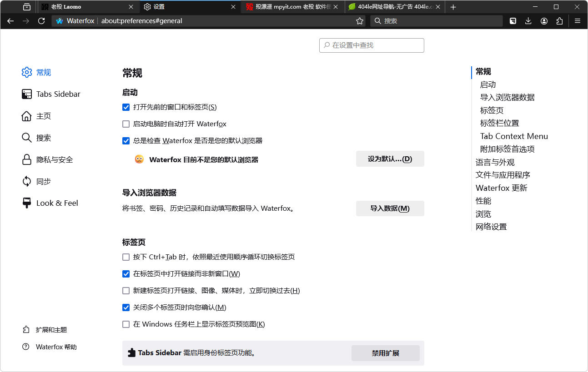Click the Tabs Sidebar panel icon

point(27,94)
